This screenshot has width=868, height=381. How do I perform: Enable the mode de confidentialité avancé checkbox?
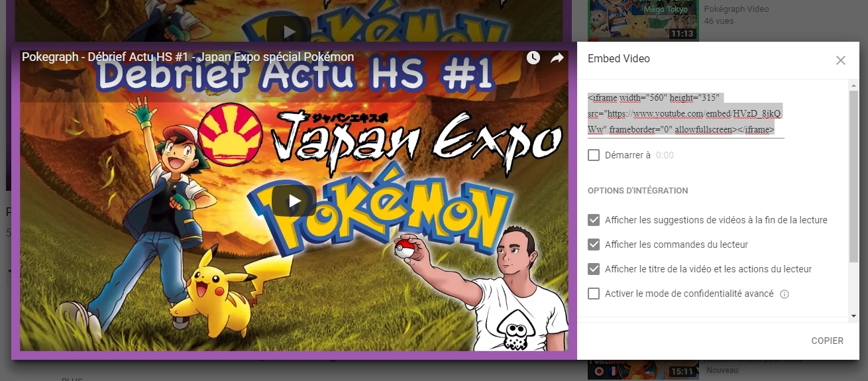(594, 294)
